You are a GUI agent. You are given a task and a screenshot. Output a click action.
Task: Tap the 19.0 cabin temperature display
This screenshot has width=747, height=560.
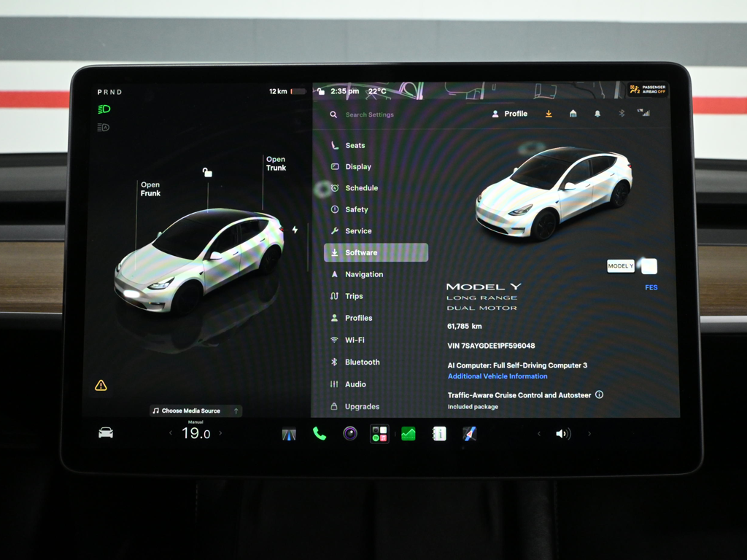click(x=196, y=433)
